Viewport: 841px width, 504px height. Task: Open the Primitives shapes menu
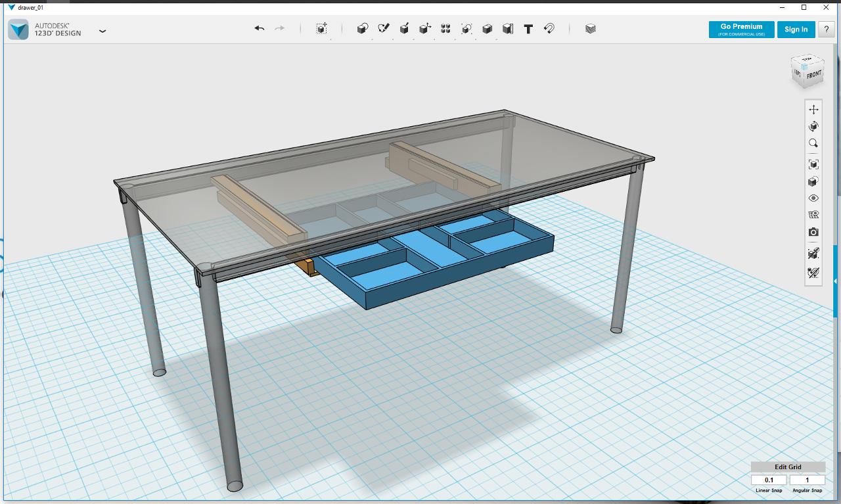362,29
